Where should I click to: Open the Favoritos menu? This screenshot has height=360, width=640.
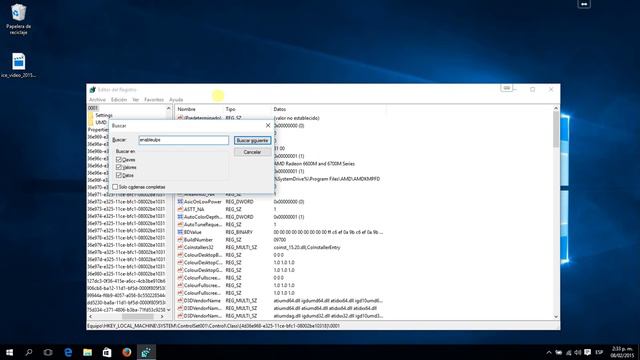tap(154, 100)
